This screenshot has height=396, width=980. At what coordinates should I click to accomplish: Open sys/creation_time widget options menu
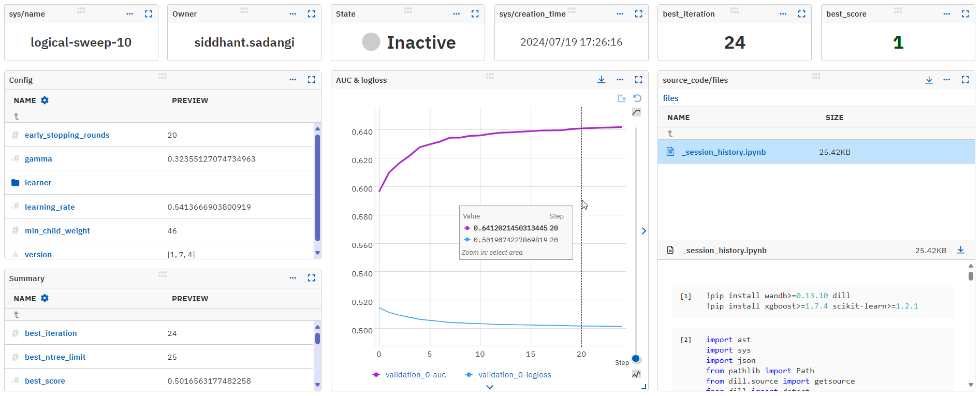point(620,14)
